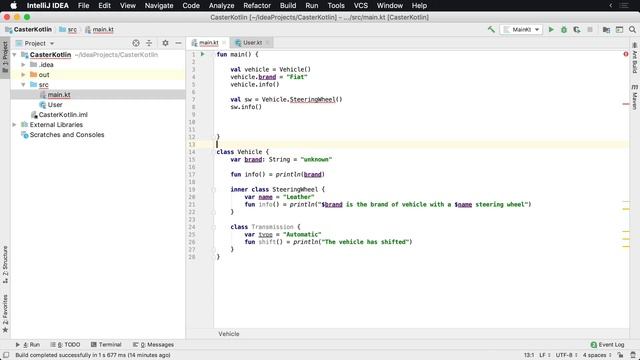Click the Vehicle breadcrumb below editor
The image size is (640, 360).
[x=229, y=334]
